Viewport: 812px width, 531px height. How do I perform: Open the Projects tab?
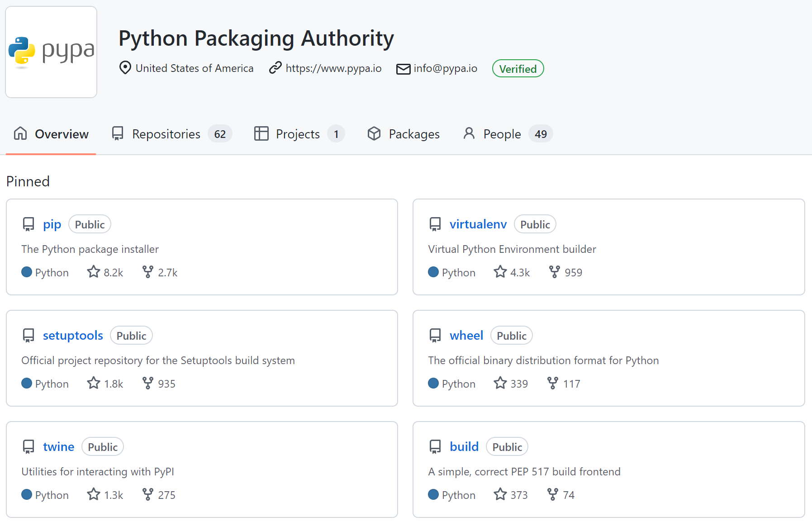pos(299,134)
